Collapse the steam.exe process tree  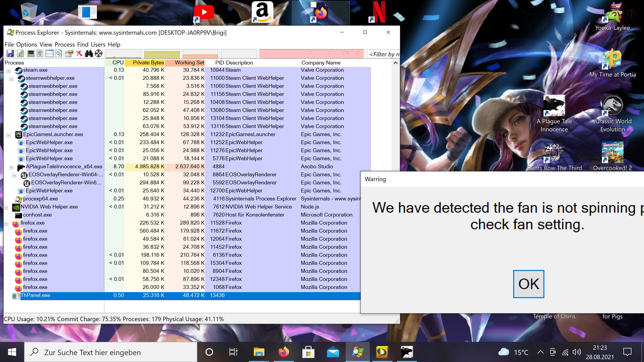click(x=9, y=71)
